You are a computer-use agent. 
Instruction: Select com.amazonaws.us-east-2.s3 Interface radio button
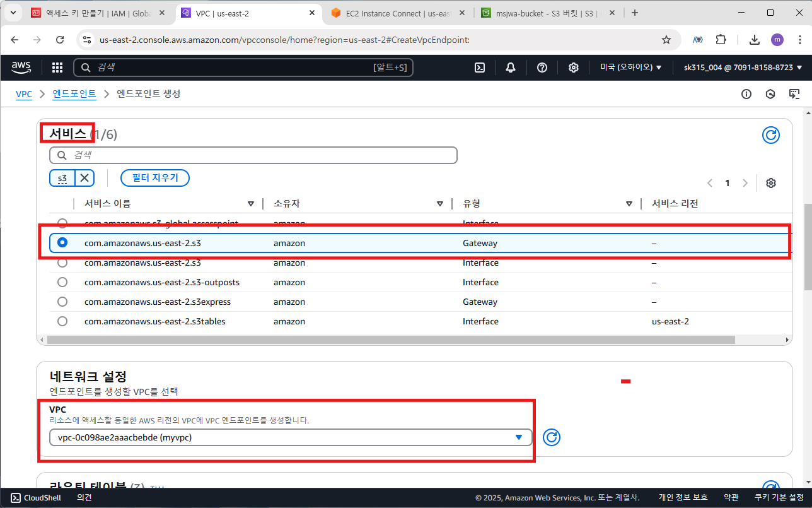click(x=62, y=263)
